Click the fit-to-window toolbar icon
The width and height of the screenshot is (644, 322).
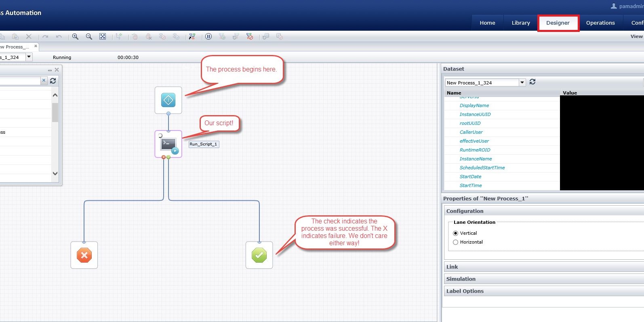coord(103,36)
